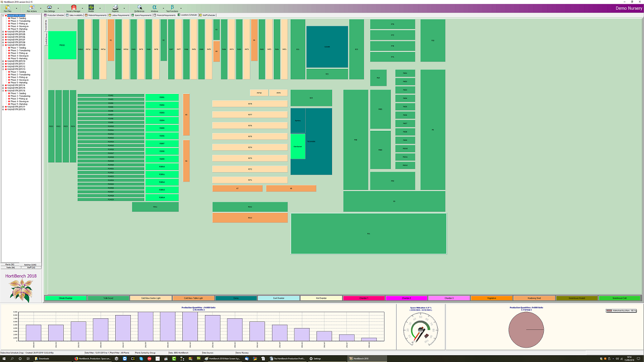Open the Staff Scheduler tab
The image size is (644, 362).
coord(209,15)
